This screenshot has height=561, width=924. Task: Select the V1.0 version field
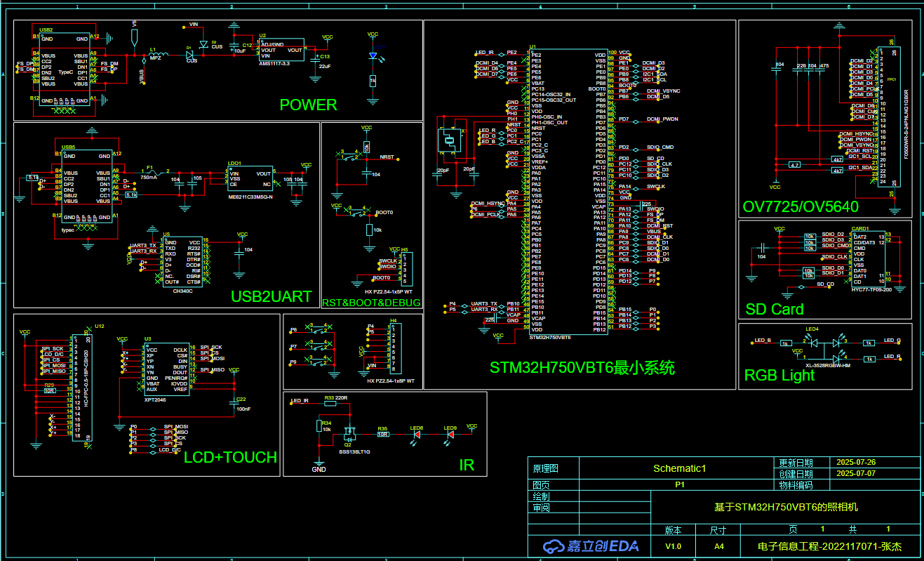673,546
